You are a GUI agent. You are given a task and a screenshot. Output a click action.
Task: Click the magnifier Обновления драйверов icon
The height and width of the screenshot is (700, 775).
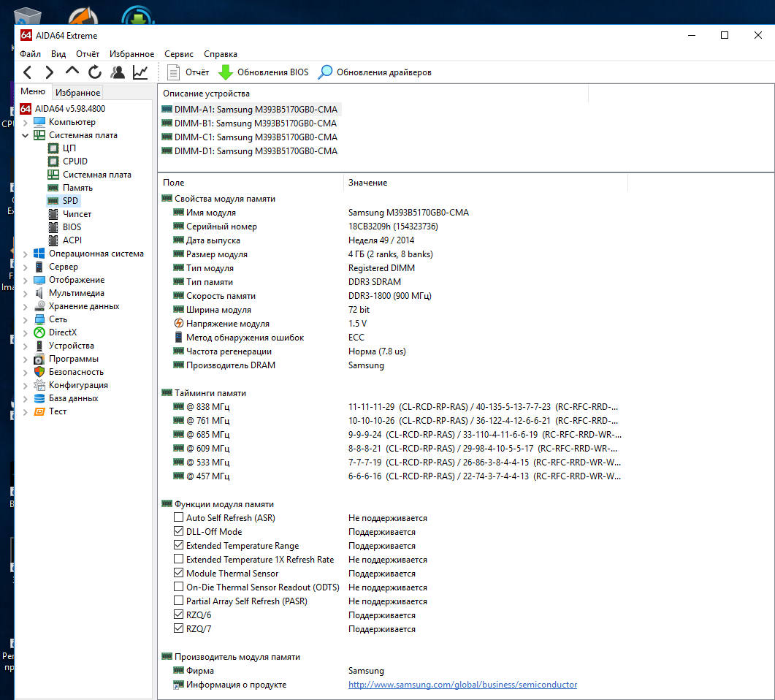coord(325,72)
